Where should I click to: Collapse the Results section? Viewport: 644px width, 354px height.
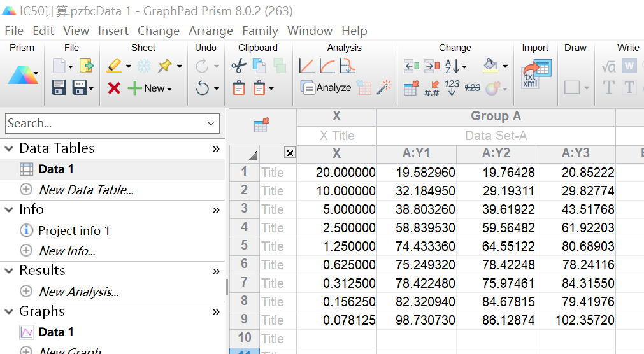tap(9, 271)
